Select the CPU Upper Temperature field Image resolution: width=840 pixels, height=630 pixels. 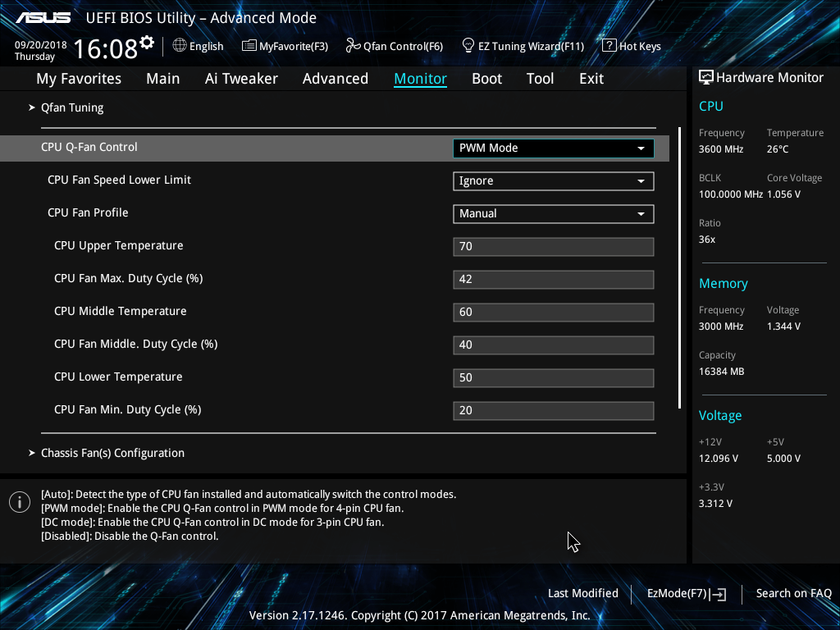[x=553, y=246]
